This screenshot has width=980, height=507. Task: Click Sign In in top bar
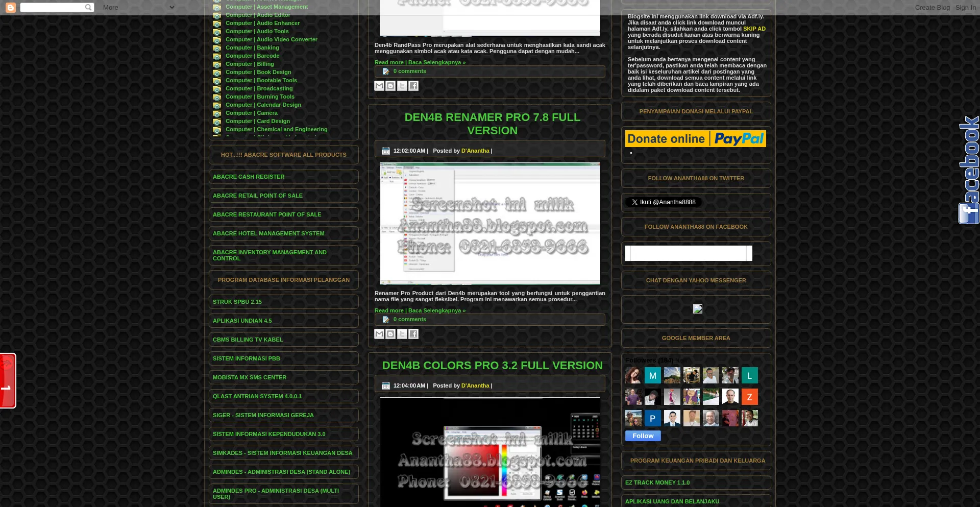965,7
